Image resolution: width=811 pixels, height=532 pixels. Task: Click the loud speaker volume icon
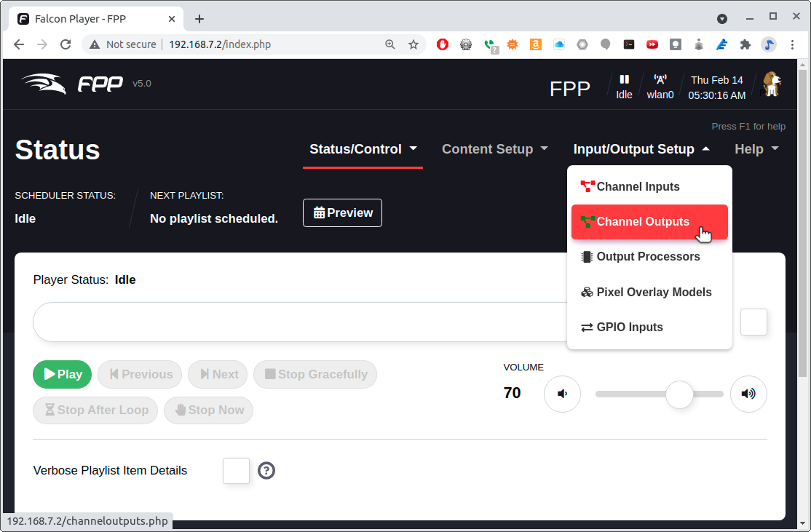748,394
